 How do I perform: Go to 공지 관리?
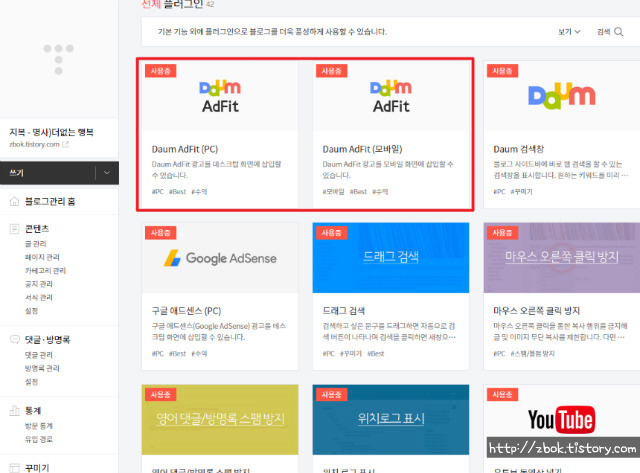point(39,284)
